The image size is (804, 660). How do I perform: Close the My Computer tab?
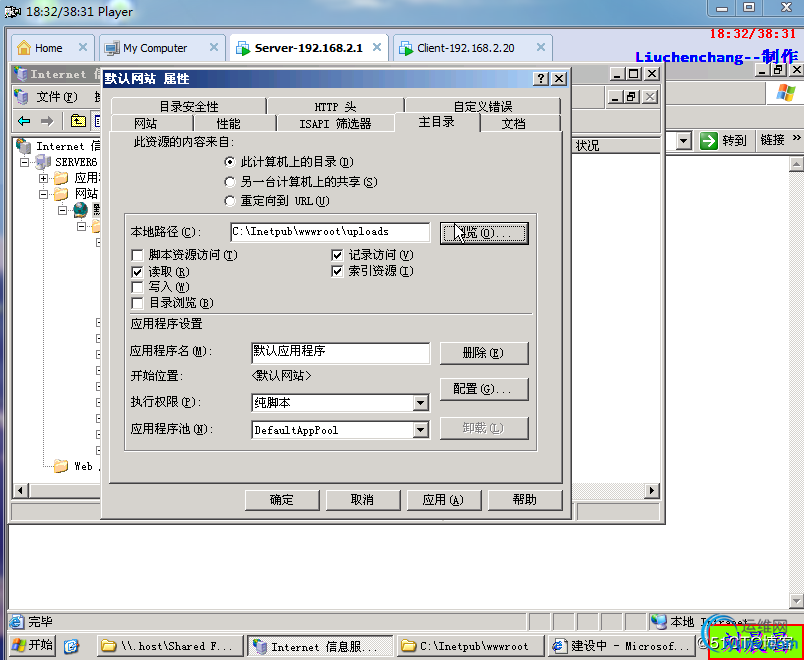coord(214,47)
